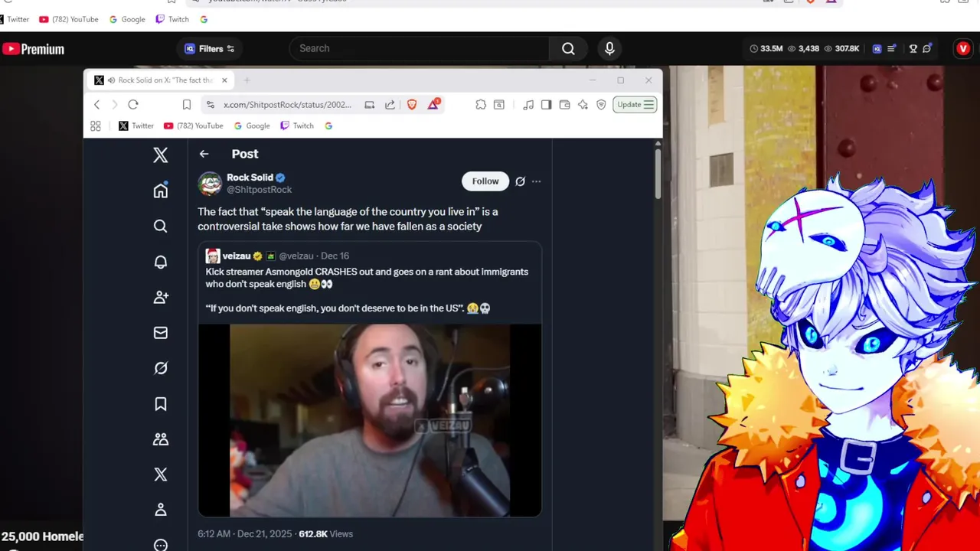Close the Rock Solid on X tab
980x551 pixels.
pyautogui.click(x=224, y=80)
